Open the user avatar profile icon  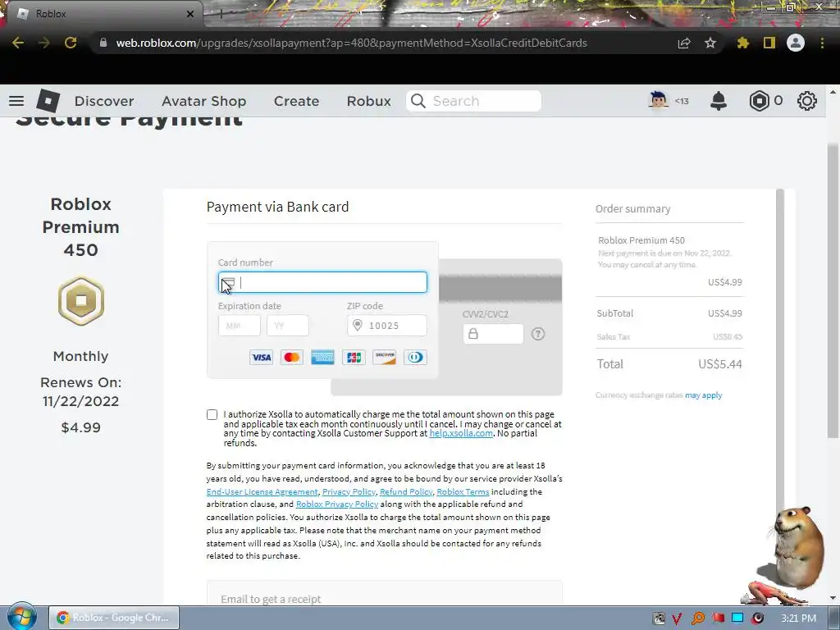(659, 101)
